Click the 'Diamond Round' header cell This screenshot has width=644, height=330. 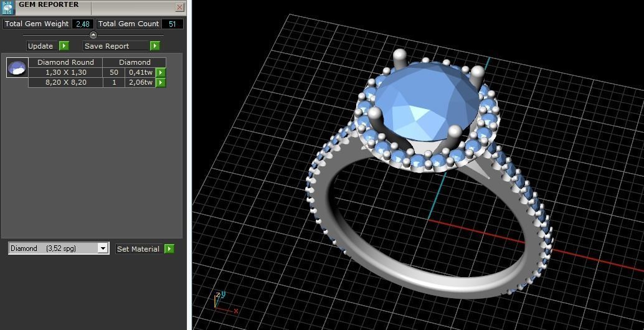point(66,62)
